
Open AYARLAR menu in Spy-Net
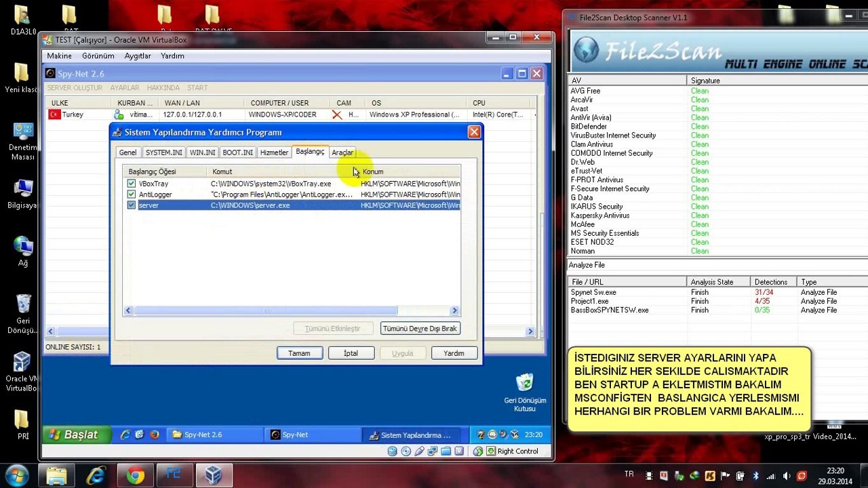[x=125, y=88]
